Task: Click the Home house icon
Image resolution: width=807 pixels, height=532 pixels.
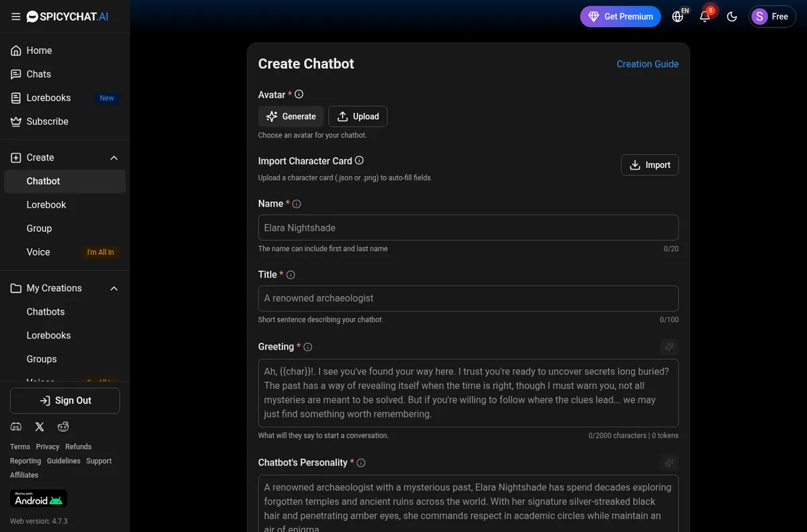Action: (x=16, y=50)
